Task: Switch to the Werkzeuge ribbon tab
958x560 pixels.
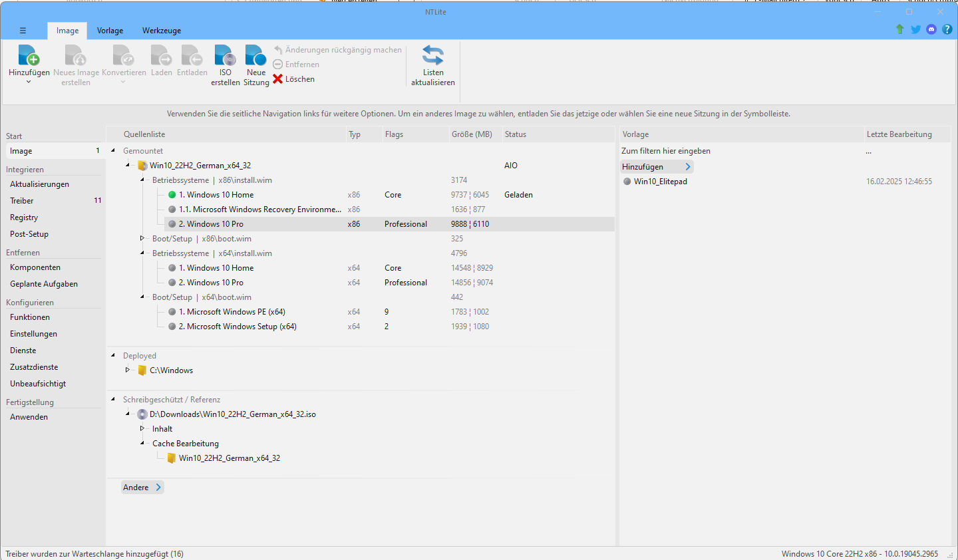Action: point(162,31)
